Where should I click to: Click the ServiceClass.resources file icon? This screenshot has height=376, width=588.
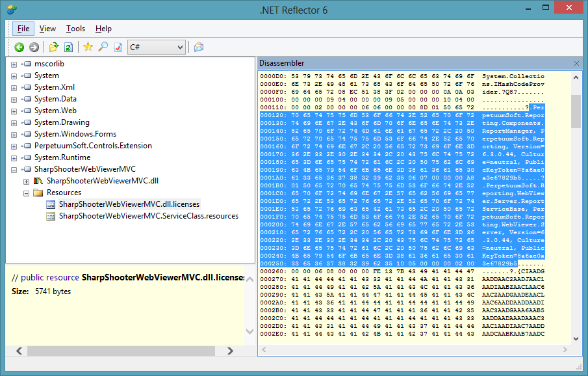point(51,217)
